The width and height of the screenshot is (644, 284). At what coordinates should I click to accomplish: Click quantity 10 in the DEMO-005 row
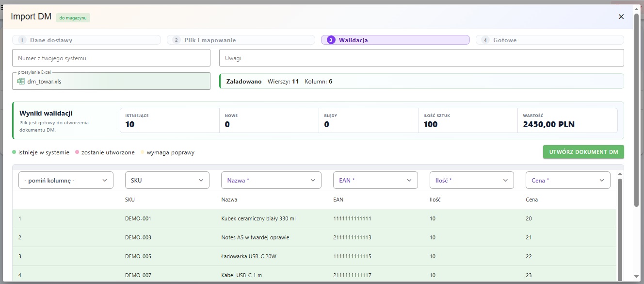[433, 256]
